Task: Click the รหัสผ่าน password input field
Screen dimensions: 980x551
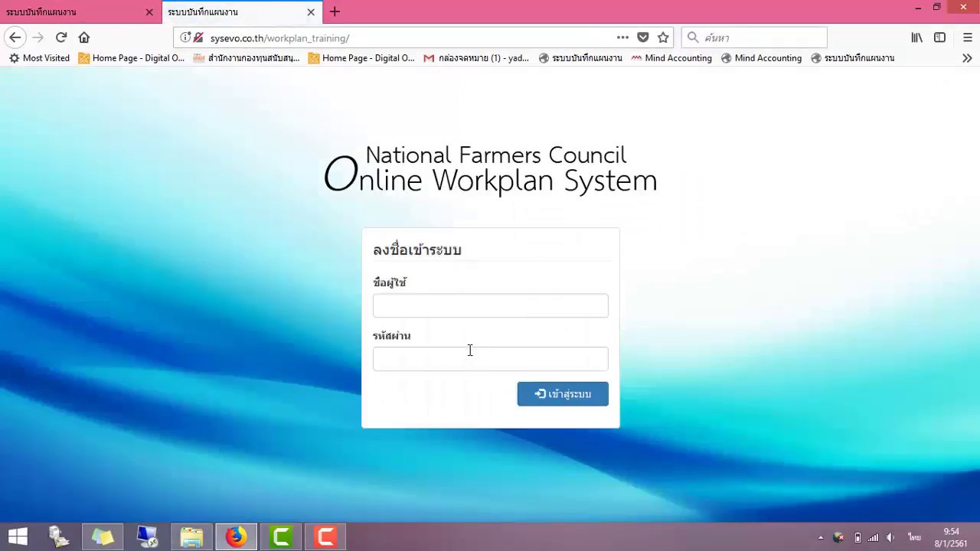Action: tap(491, 359)
